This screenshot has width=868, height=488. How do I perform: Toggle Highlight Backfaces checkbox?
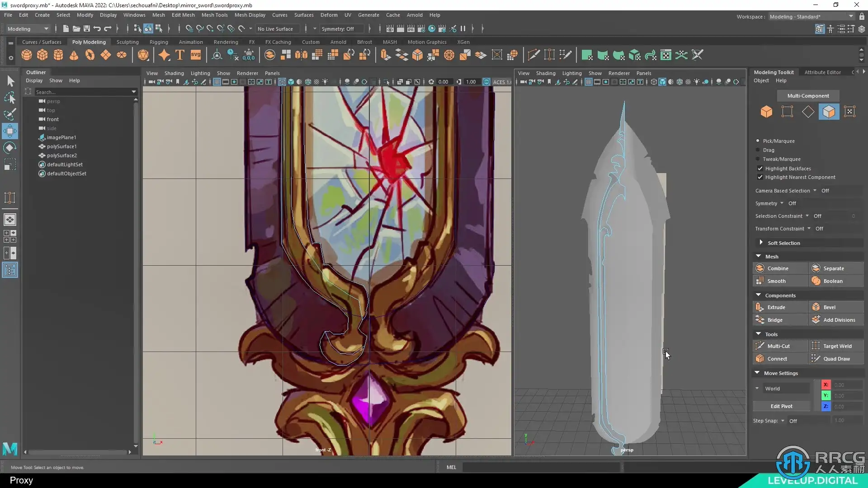(760, 169)
